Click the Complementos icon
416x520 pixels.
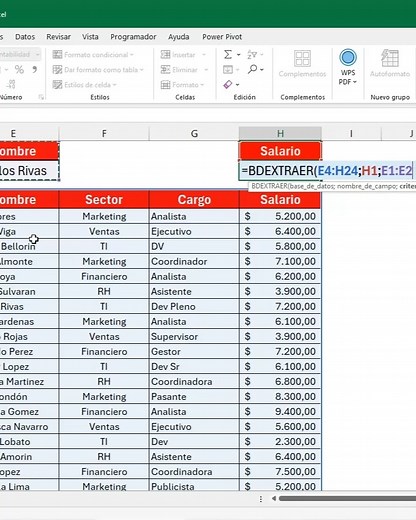point(302,59)
